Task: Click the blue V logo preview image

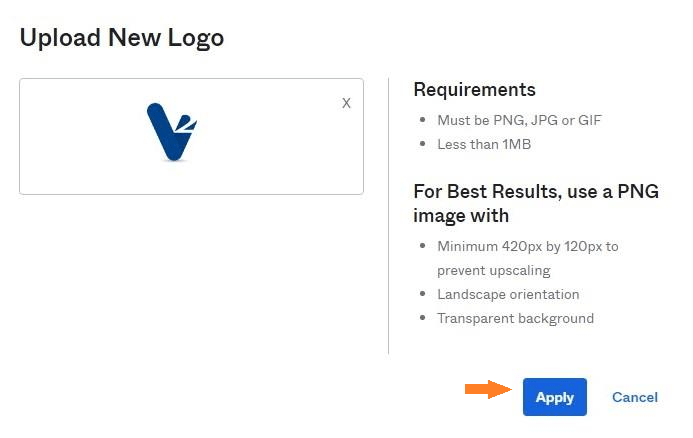Action: (172, 132)
